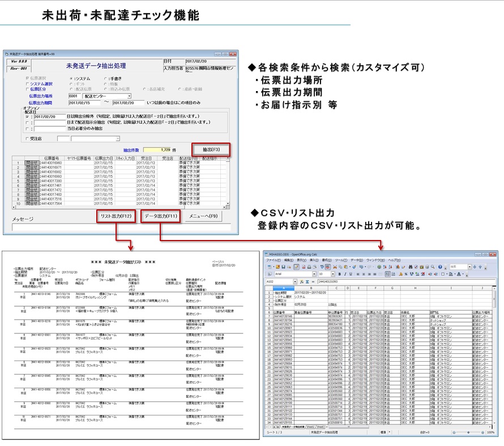Click the zoom in plus button in Calc
504x446 pixels.
tap(482, 432)
